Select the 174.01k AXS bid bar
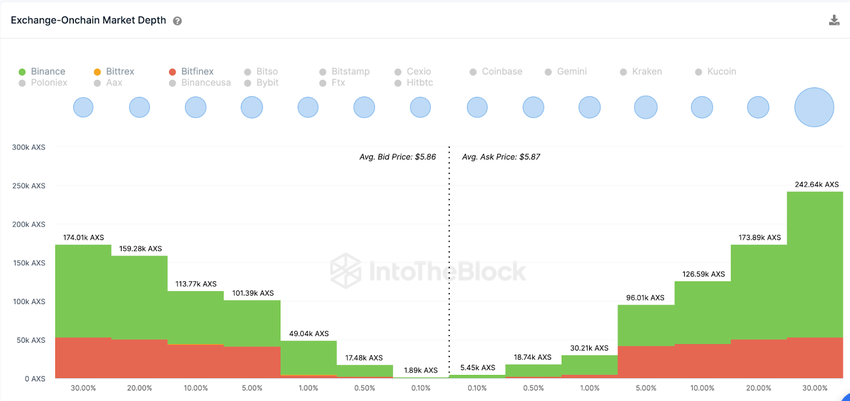 coord(83,290)
